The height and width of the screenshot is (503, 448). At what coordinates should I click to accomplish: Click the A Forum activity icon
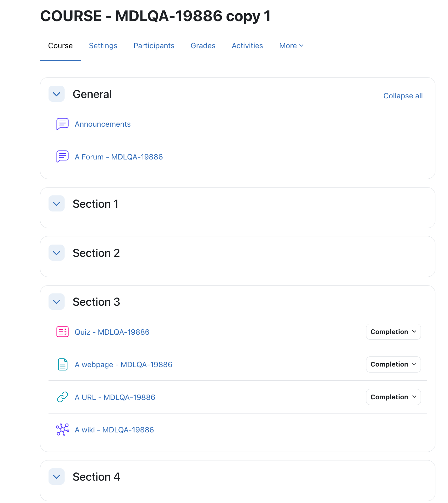pos(62,157)
